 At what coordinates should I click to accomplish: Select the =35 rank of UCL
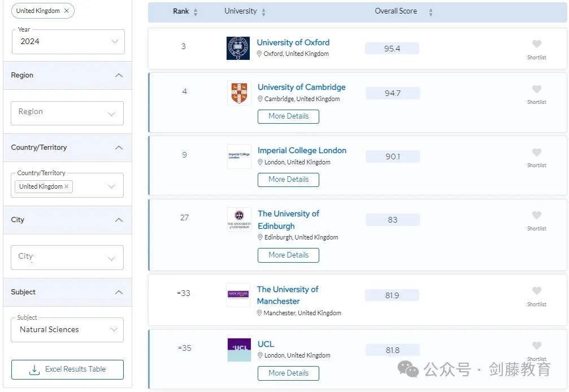(185, 348)
